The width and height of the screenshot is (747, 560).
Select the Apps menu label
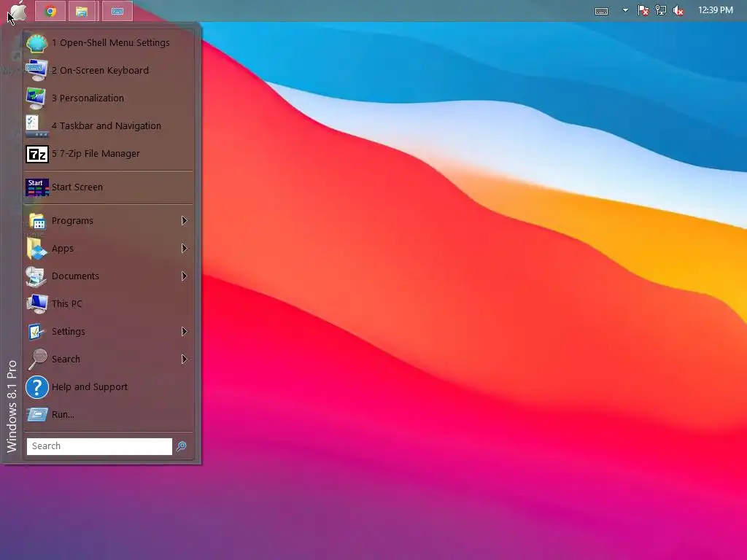[63, 249]
